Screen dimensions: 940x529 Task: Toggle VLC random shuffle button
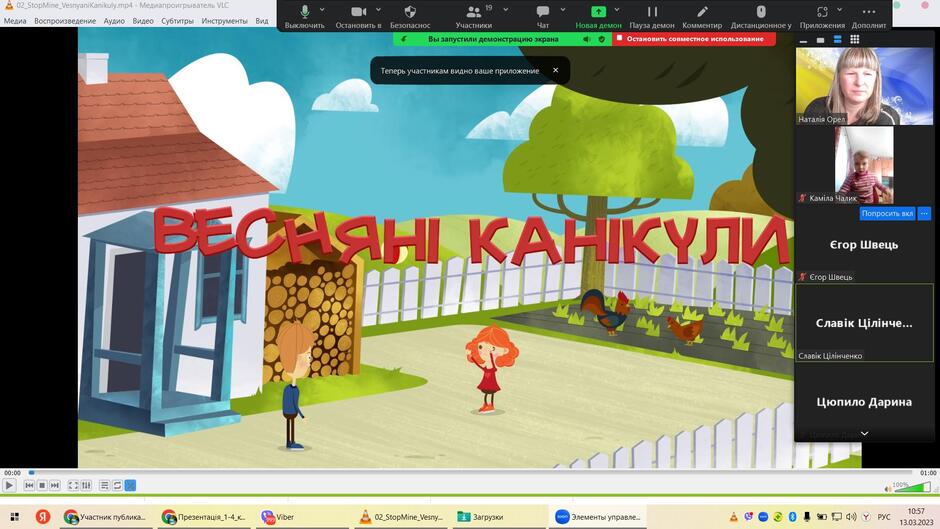pyautogui.click(x=130, y=485)
